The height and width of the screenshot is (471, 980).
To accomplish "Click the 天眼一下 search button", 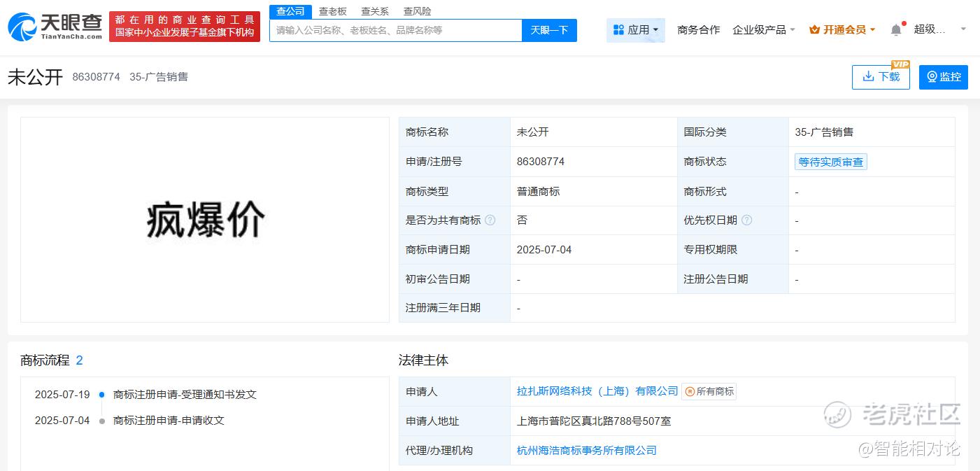I will pyautogui.click(x=549, y=30).
